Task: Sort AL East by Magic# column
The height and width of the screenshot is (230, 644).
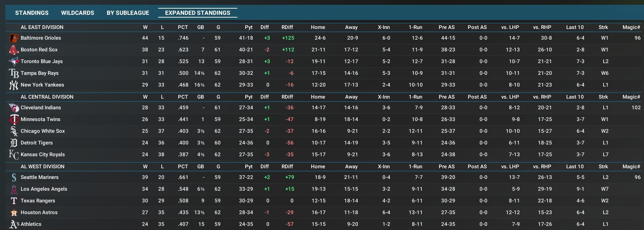Action: (631, 27)
